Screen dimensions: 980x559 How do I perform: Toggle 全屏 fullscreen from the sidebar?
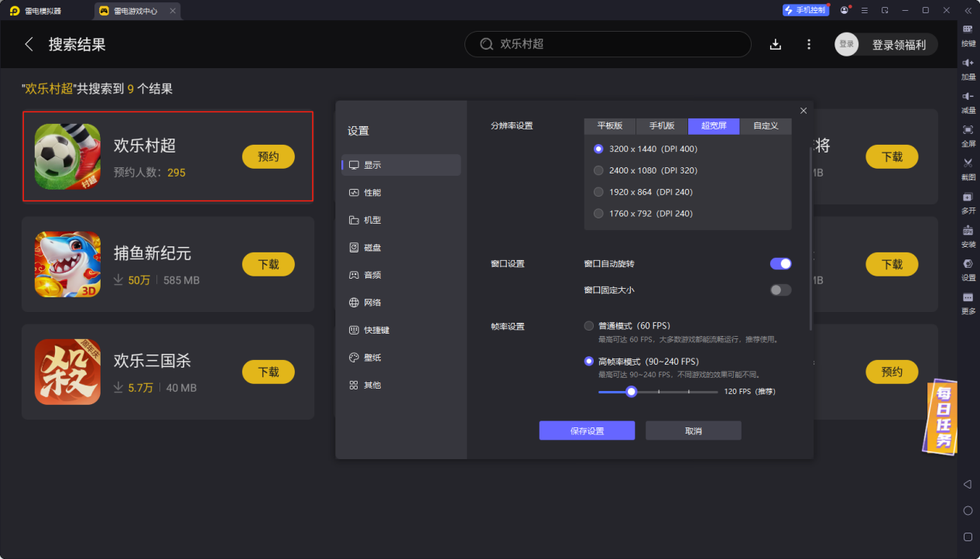[968, 135]
